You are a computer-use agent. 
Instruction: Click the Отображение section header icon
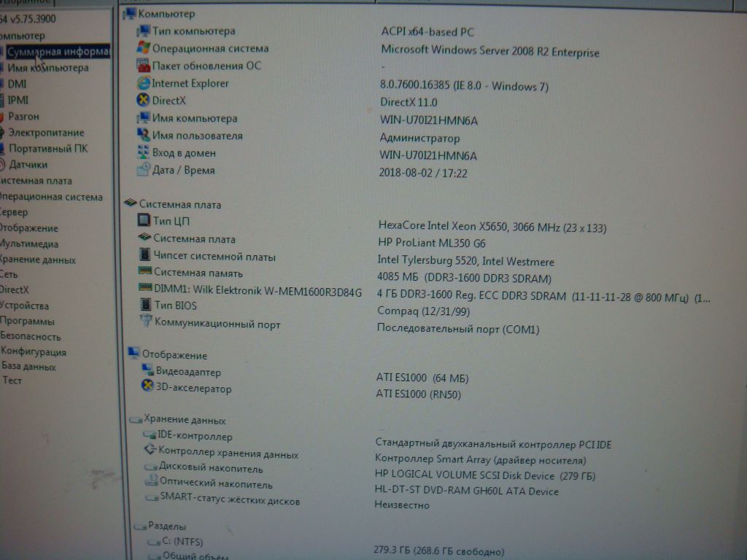[x=134, y=354]
